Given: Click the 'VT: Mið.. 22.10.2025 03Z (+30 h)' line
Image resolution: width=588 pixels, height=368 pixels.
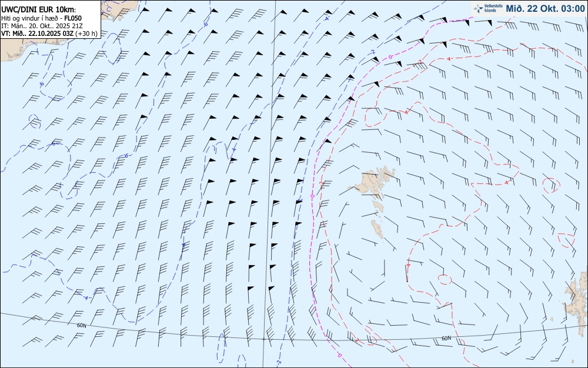Looking at the screenshot, I should [x=49, y=34].
